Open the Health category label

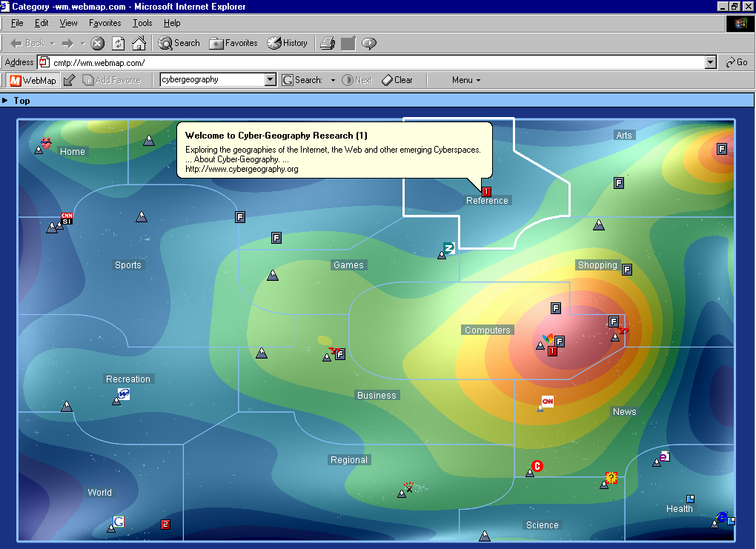(680, 508)
